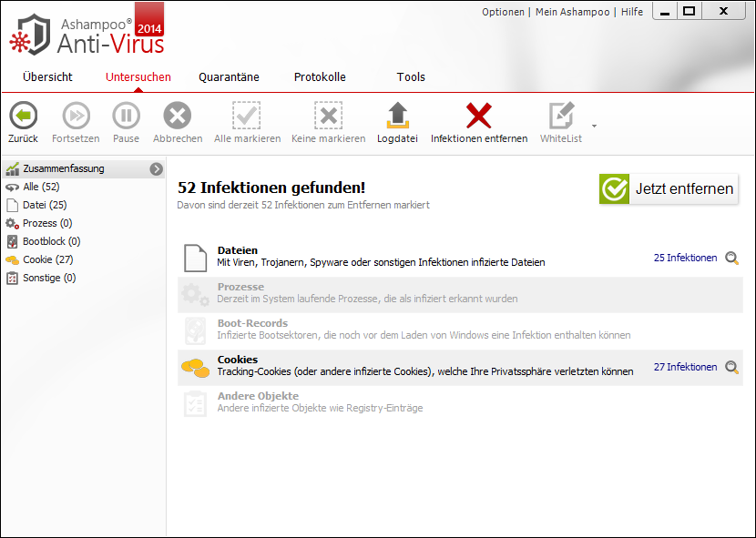Click magnifier next to 27 Infektionen
Image resolution: width=756 pixels, height=538 pixels.
[731, 368]
